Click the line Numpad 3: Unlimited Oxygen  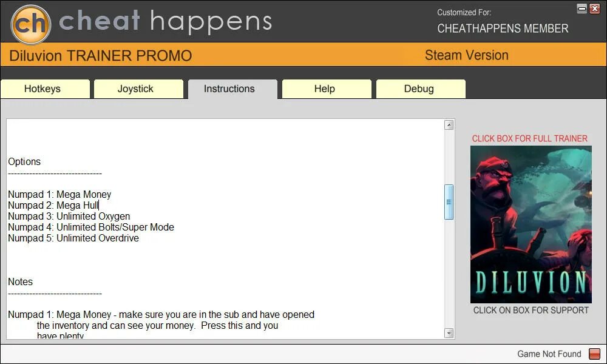pyautogui.click(x=69, y=216)
